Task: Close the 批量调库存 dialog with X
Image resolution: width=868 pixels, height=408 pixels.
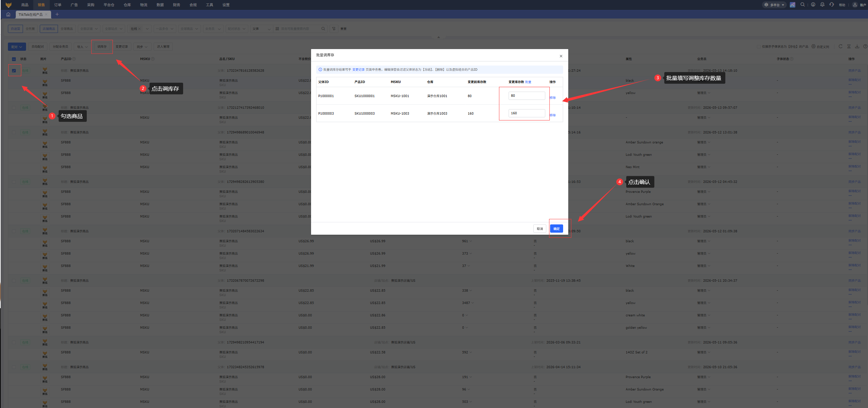Action: (x=561, y=56)
